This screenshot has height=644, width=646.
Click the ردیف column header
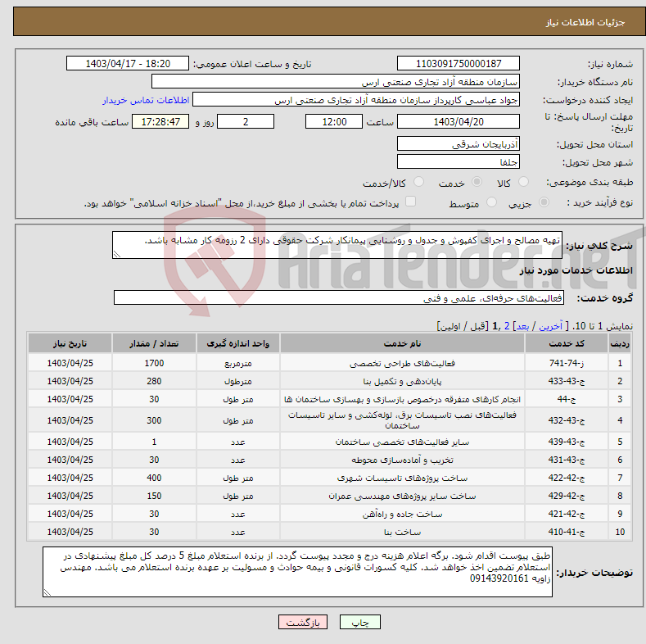620,343
